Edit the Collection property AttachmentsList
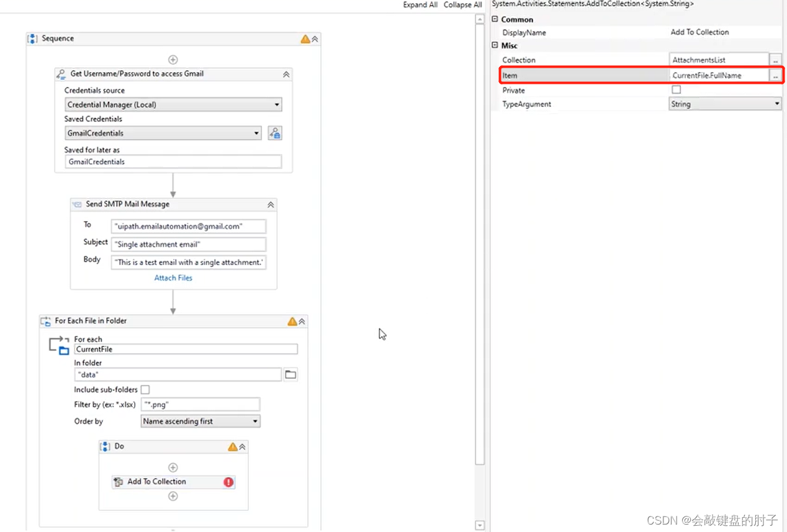Image resolution: width=787 pixels, height=532 pixels. tap(719, 60)
